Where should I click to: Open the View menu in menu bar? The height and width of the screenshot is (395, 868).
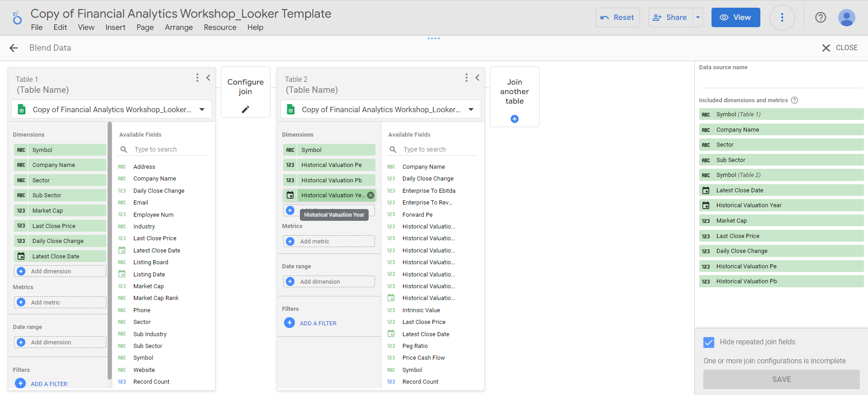click(x=86, y=28)
